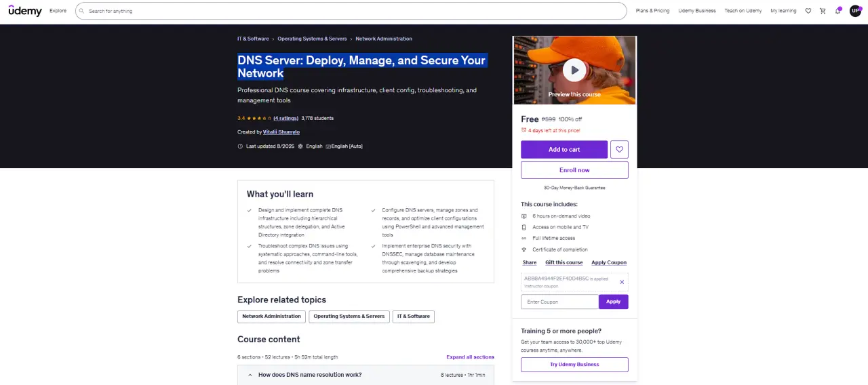Click Expand all sections link
The width and height of the screenshot is (868, 385).
point(470,357)
